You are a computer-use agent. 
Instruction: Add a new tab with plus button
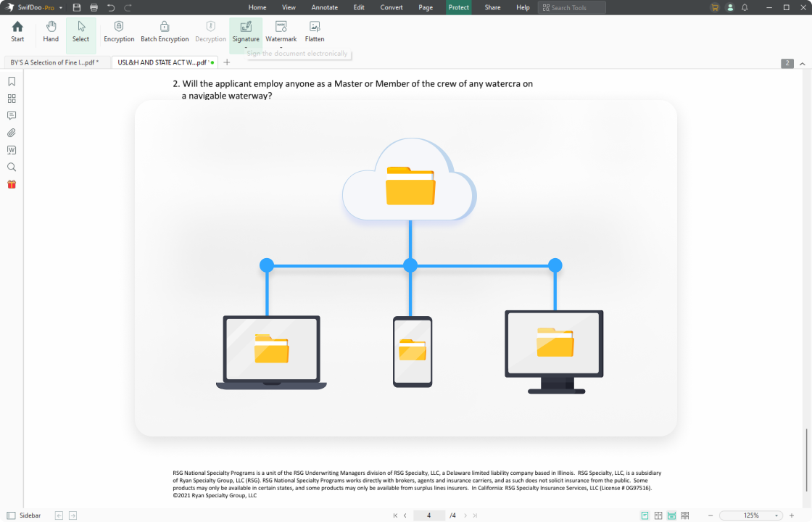[227, 62]
